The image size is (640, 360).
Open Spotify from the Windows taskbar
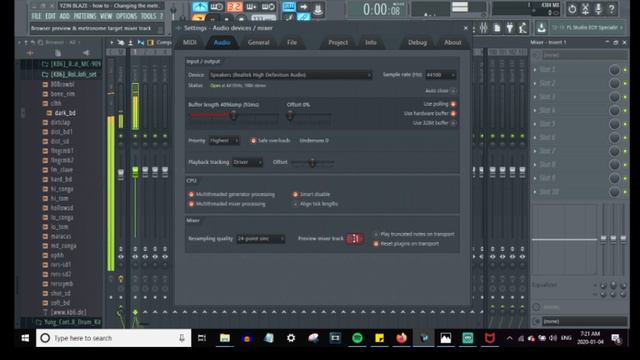pos(357,338)
